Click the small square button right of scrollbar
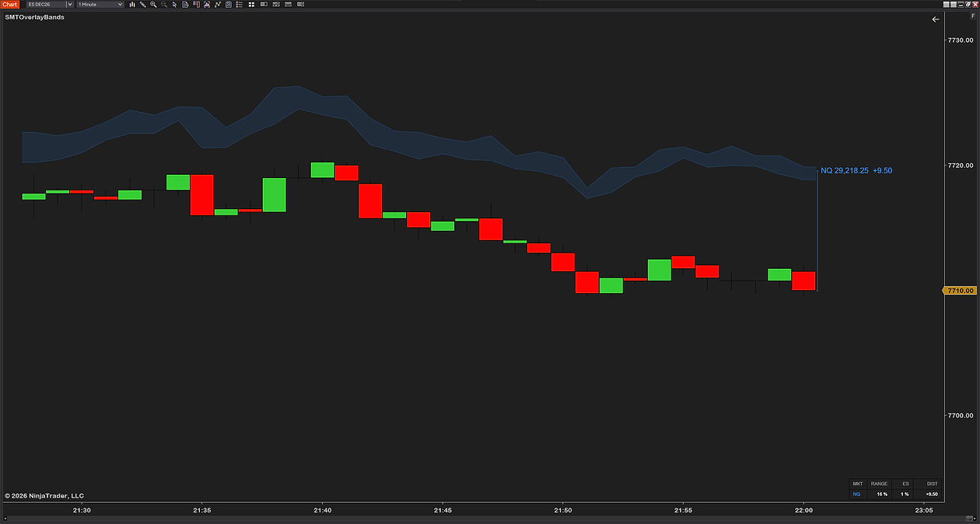 pos(975,519)
